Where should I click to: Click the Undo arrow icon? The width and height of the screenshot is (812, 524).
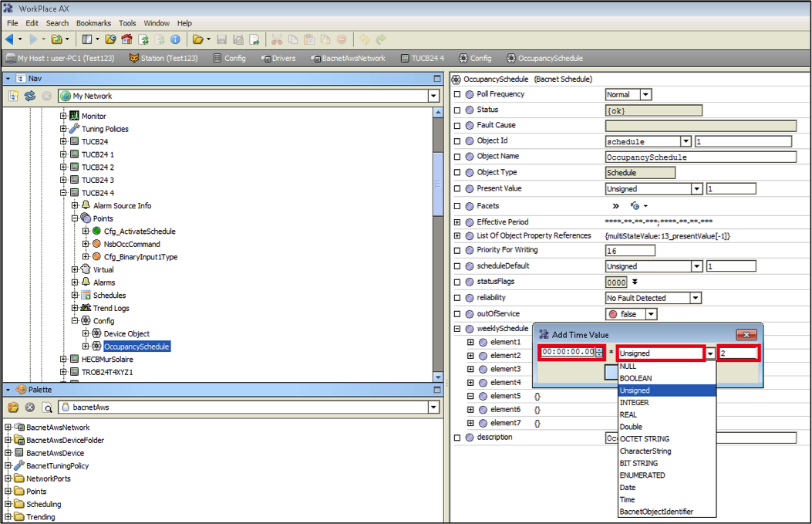[x=365, y=39]
